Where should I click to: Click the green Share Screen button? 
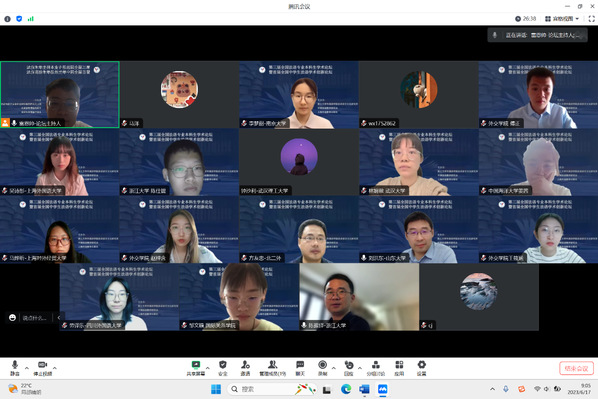coord(196,368)
